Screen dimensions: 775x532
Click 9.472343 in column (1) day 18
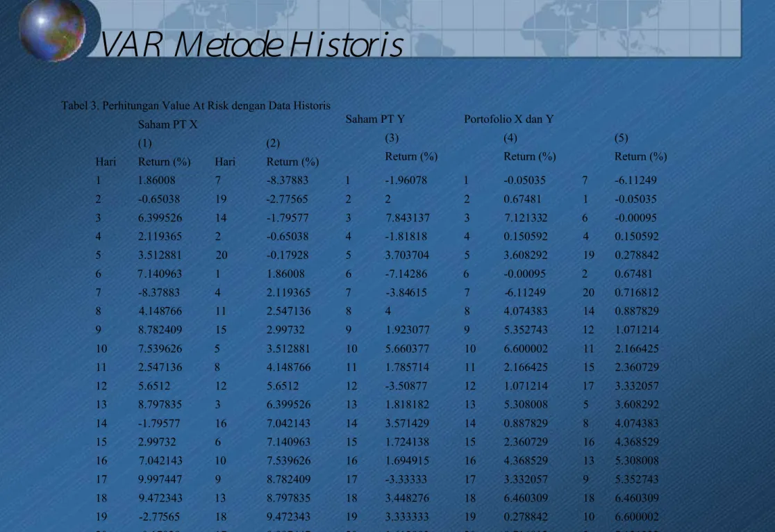click(x=160, y=498)
